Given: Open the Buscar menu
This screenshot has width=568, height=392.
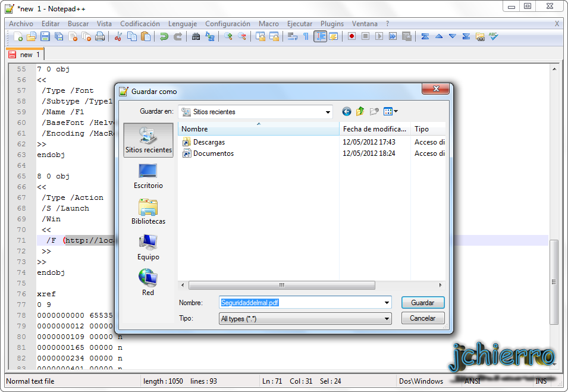Looking at the screenshot, I should (x=79, y=24).
